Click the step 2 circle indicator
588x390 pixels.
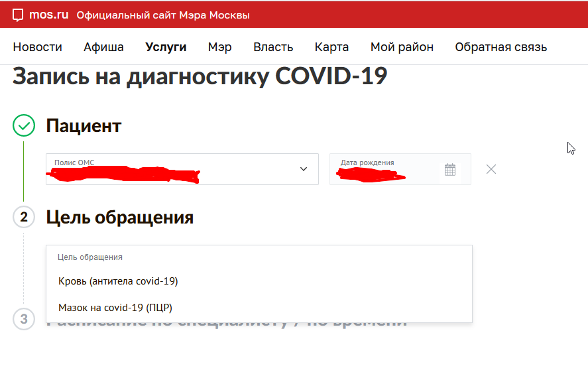coord(24,217)
